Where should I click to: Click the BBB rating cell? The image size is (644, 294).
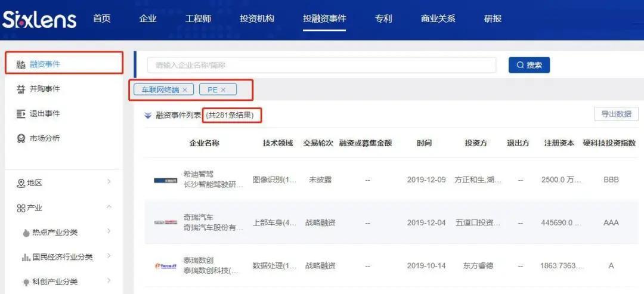pyautogui.click(x=611, y=180)
